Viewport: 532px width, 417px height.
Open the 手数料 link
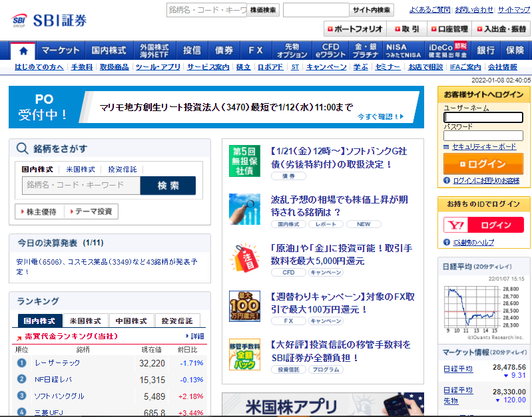pyautogui.click(x=82, y=67)
